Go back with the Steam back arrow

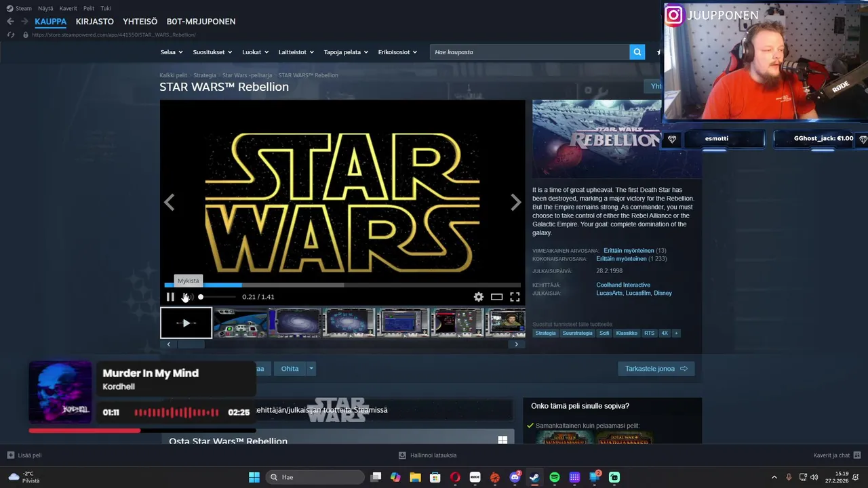click(10, 21)
